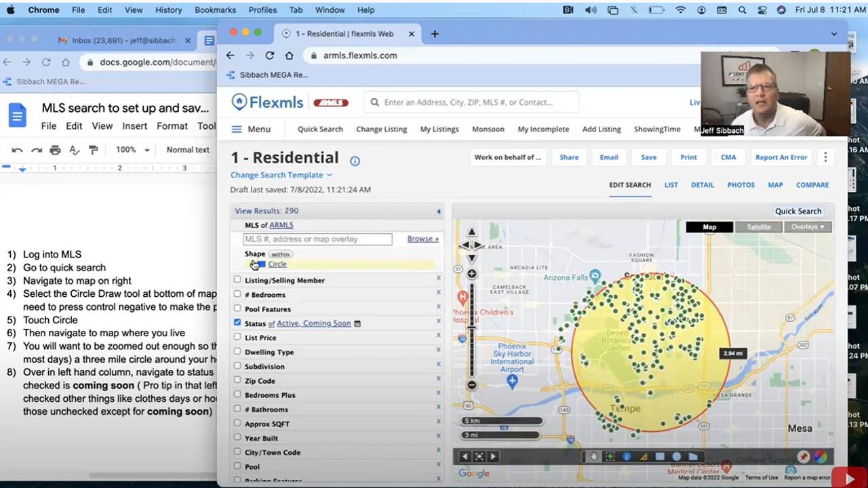
Task: Click the Save button in Residential search
Action: [x=648, y=157]
